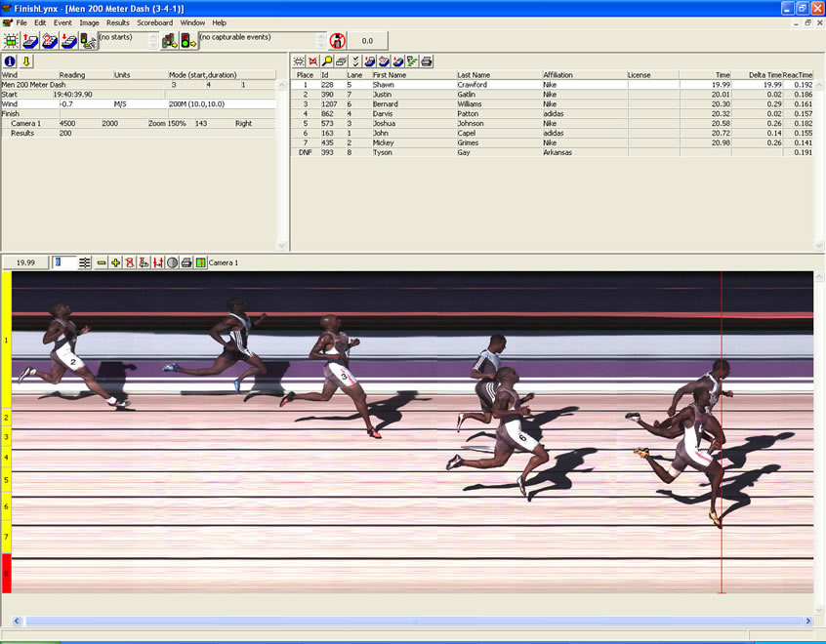Toggle the lane guide lines icon beside the lane field
826x644 pixels.
click(x=85, y=262)
